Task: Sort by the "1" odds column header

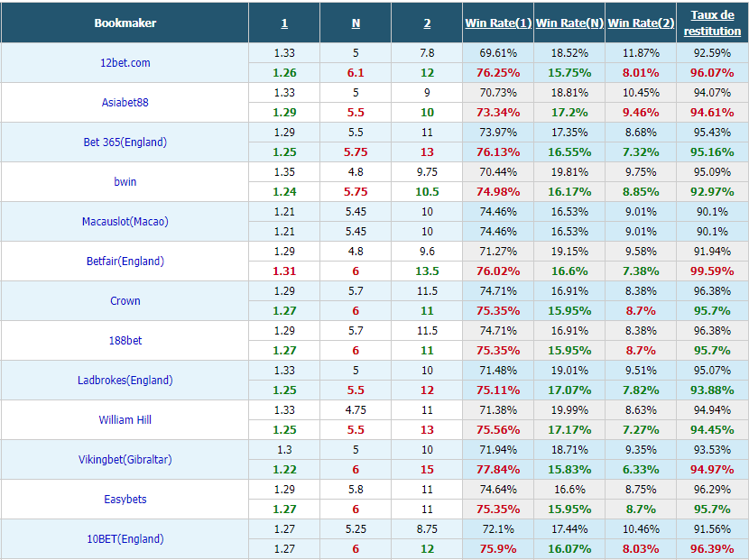Action: pyautogui.click(x=284, y=23)
